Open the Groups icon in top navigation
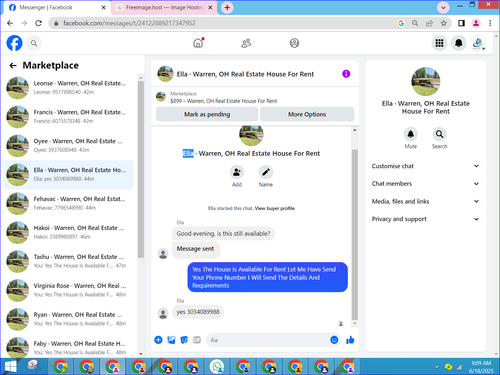The image size is (500, 375). tap(294, 43)
